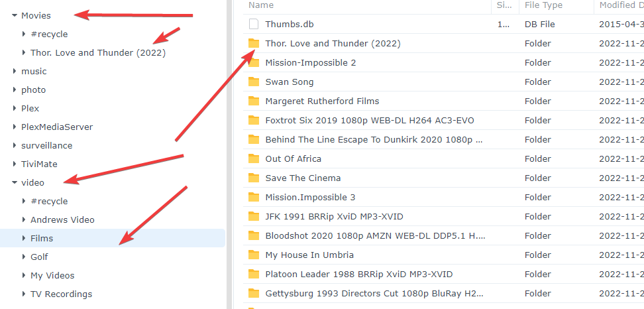The width and height of the screenshot is (644, 309).
Task: Click the Swan Song folder icon
Action: click(254, 82)
